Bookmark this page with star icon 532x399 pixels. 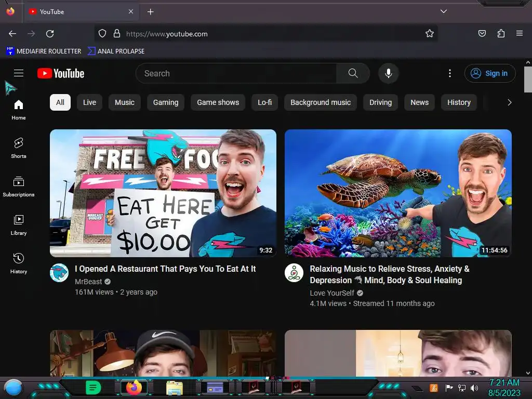430,34
